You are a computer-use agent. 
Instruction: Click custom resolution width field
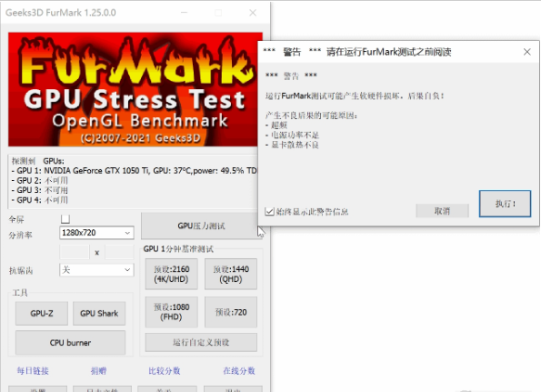(75, 252)
